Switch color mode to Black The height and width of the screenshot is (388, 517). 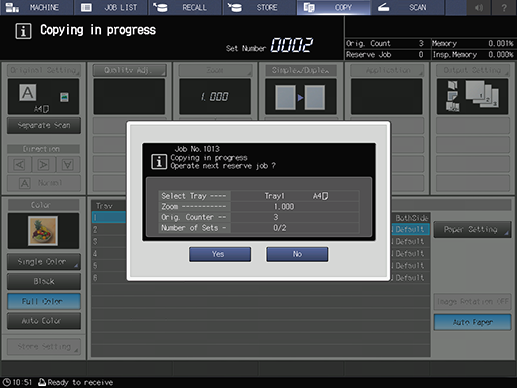point(44,281)
